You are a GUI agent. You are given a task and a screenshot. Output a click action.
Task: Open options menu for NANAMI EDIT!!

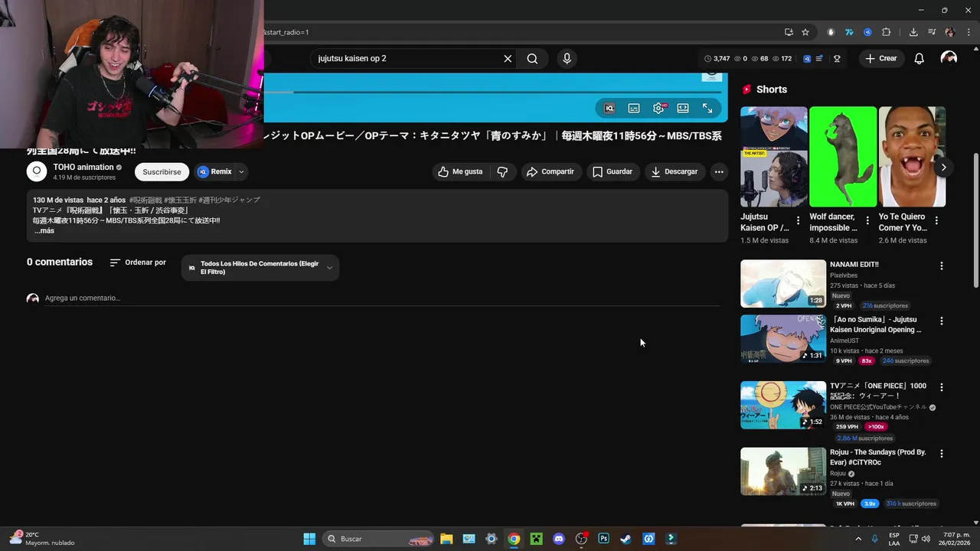point(942,266)
